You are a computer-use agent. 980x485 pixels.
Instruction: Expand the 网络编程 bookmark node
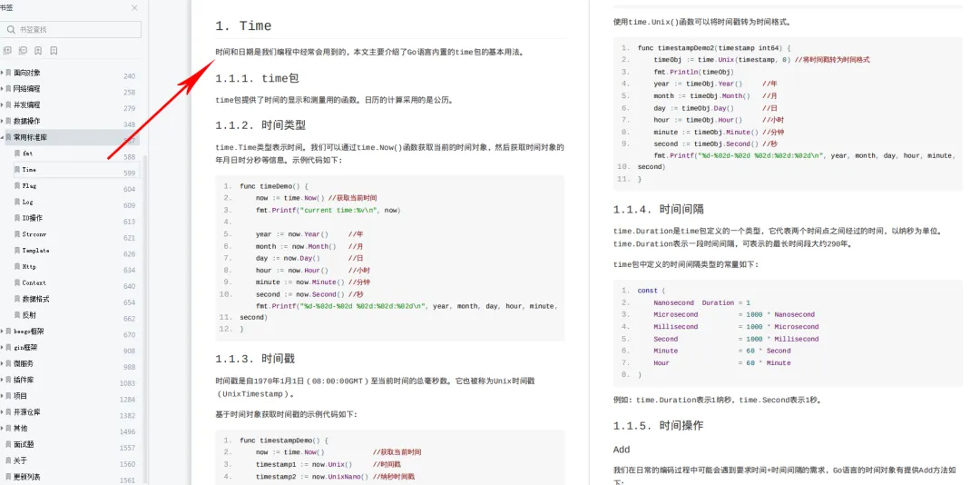point(2,89)
